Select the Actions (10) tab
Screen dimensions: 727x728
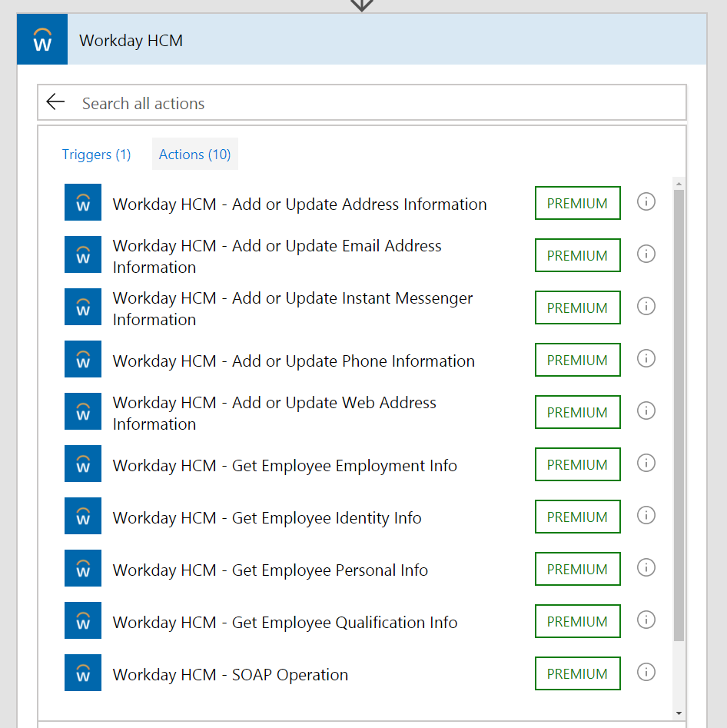(x=194, y=155)
